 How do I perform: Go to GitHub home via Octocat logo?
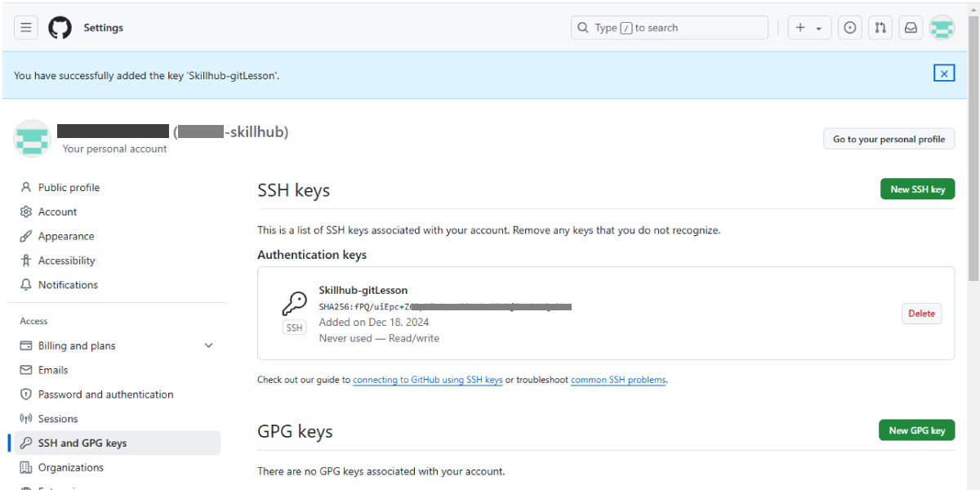tap(60, 28)
